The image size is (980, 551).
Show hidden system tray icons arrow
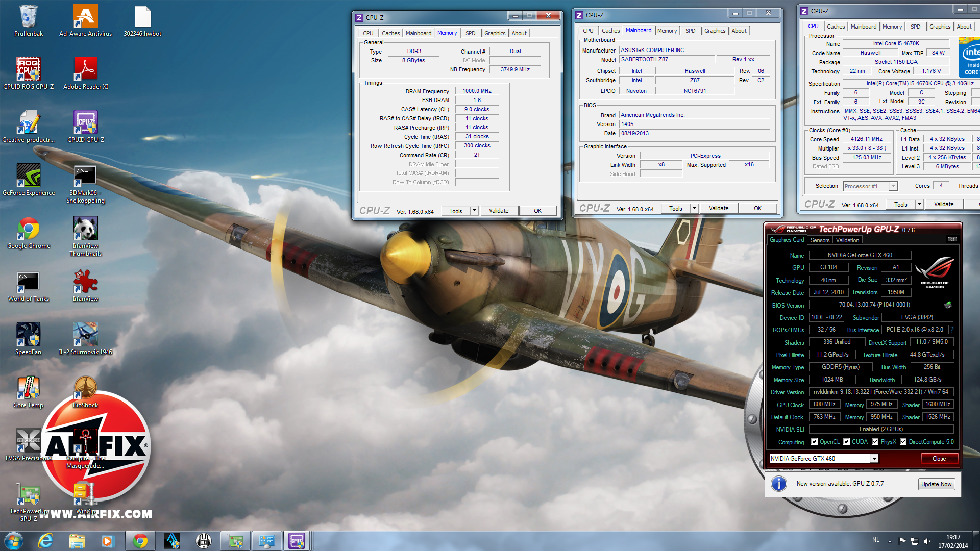[890, 541]
